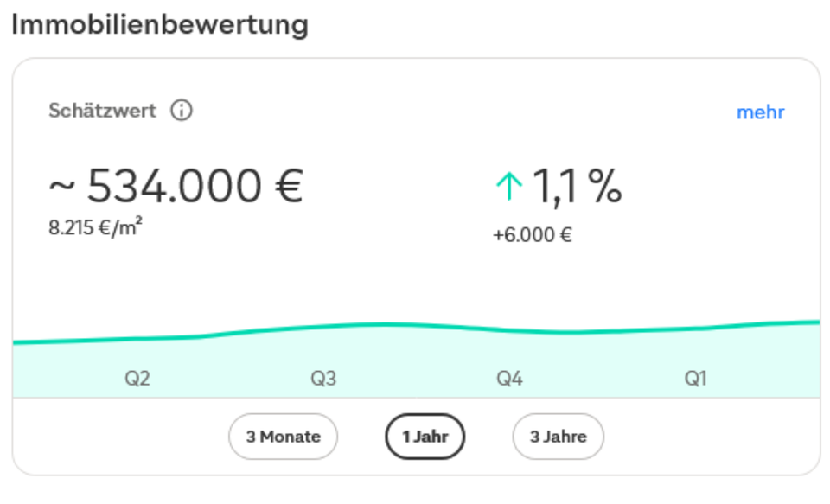
Task: Open the 'mehr' link
Action: point(760,112)
